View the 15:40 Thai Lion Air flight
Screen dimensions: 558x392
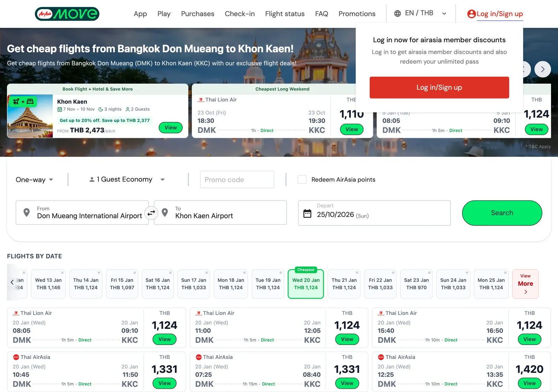(x=529, y=339)
